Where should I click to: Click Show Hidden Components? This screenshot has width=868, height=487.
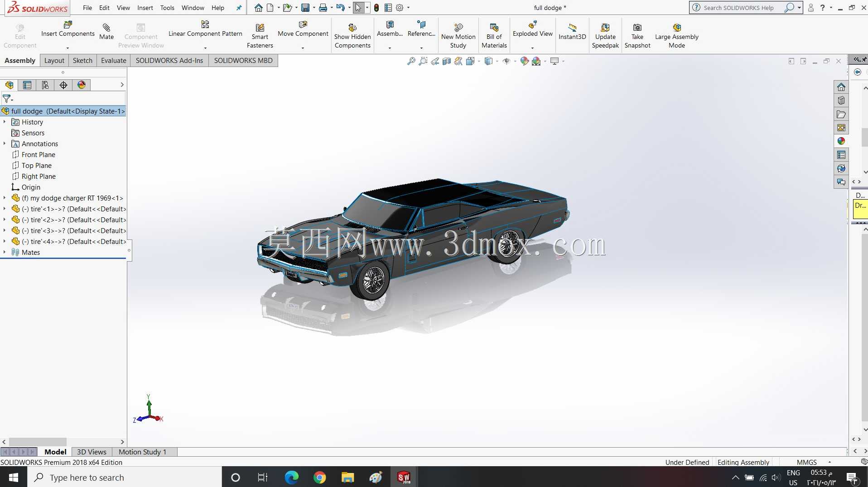[352, 36]
